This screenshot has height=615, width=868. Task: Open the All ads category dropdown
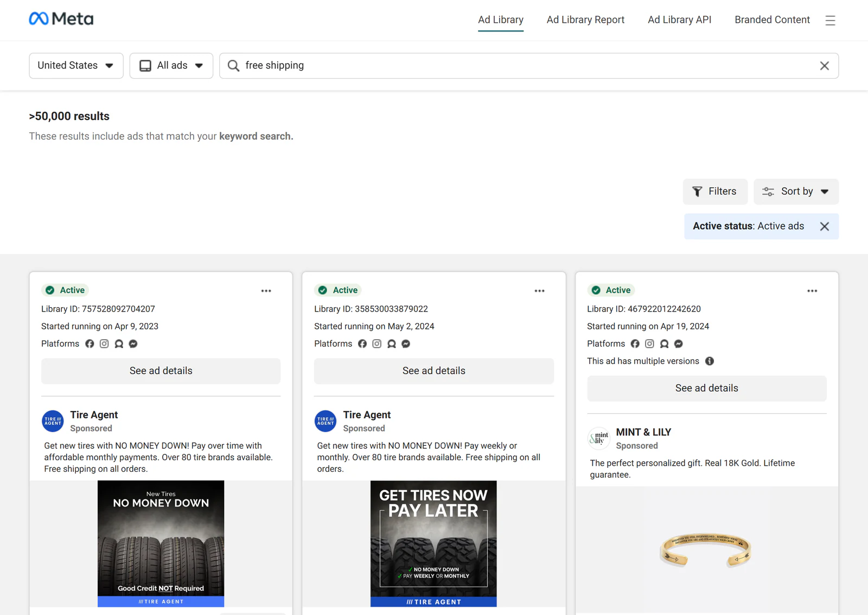tap(171, 66)
